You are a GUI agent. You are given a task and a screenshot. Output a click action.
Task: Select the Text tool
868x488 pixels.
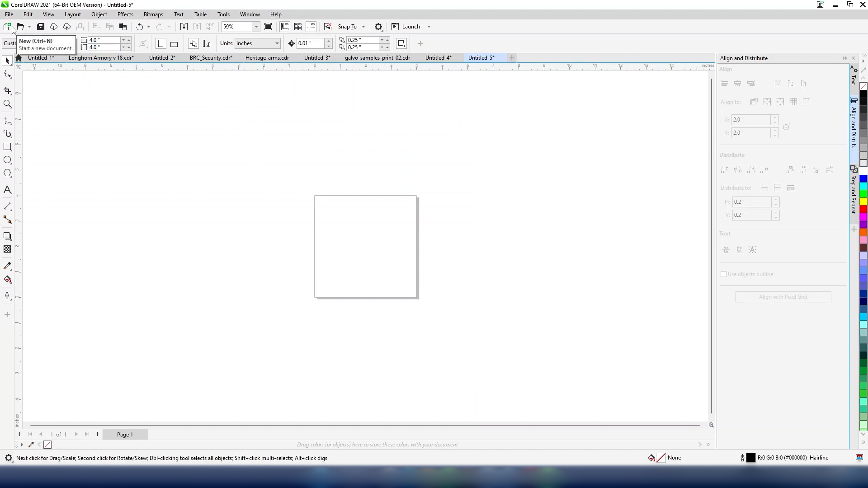(7, 190)
